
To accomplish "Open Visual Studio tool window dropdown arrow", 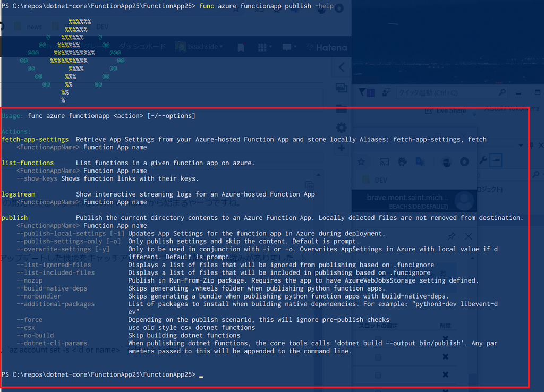I will [521, 146].
